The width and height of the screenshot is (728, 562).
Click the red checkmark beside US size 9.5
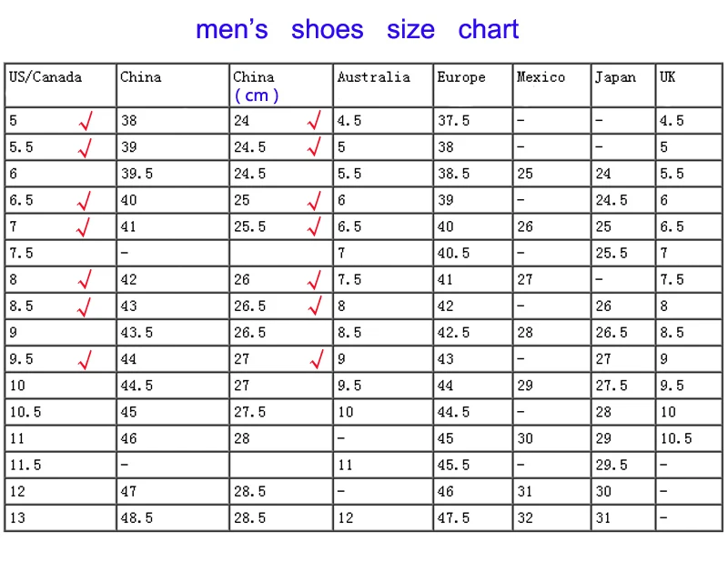tap(85, 359)
